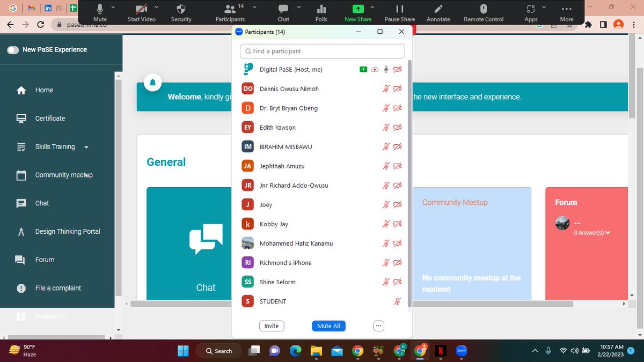The width and height of the screenshot is (644, 362).
Task: Expand the arrow next to New Share
Action: (372, 8)
